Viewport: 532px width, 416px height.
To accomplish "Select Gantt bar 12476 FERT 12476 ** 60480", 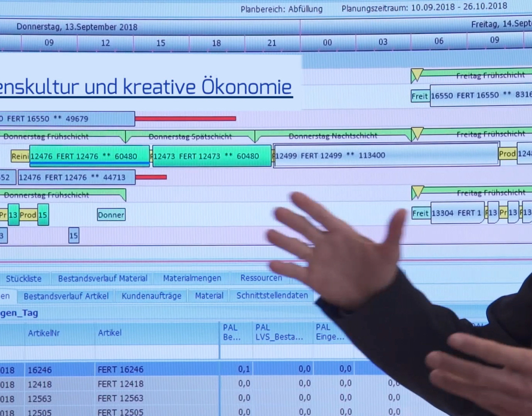I will [89, 156].
